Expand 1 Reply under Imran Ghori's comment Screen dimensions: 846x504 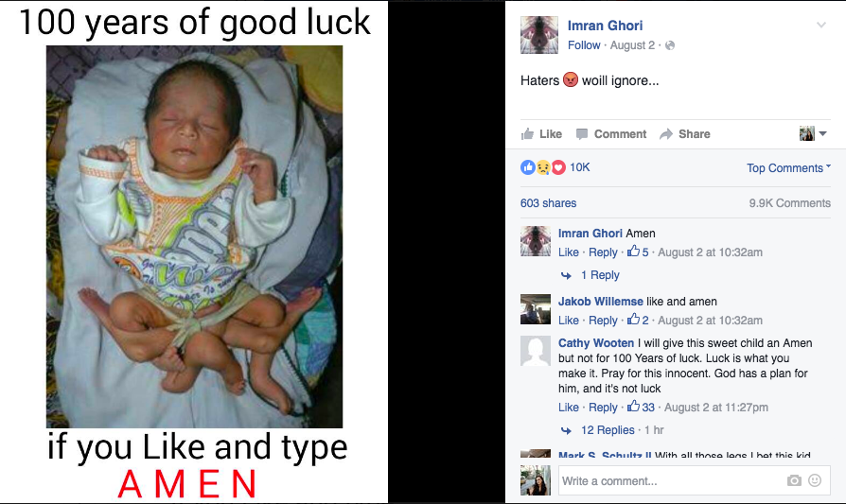(x=600, y=275)
